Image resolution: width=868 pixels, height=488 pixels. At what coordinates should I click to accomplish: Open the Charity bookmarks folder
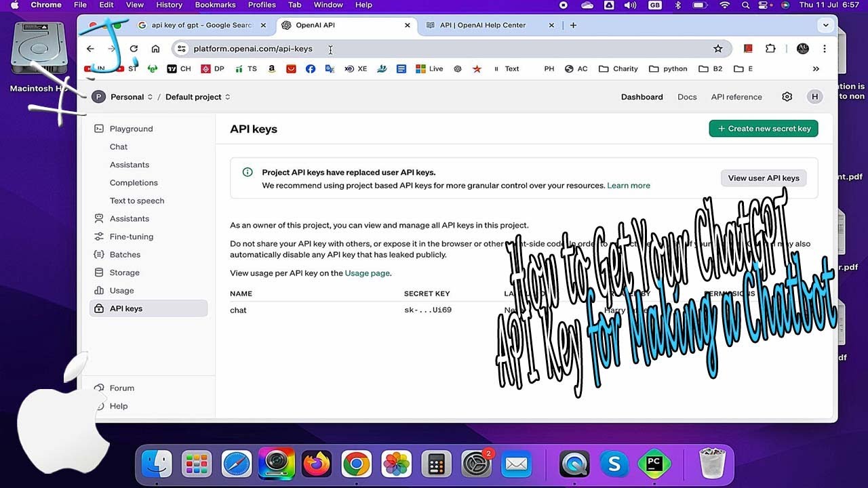point(618,68)
